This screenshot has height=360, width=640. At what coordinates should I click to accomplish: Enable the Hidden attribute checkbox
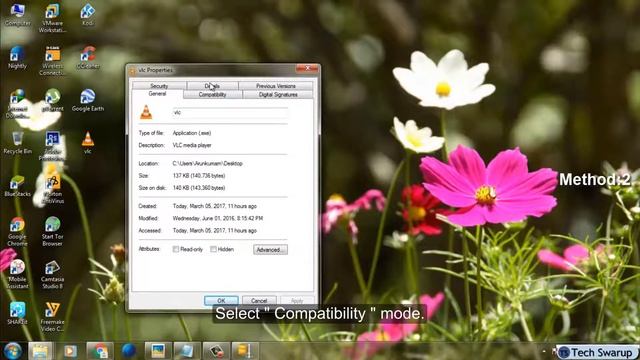(213, 249)
